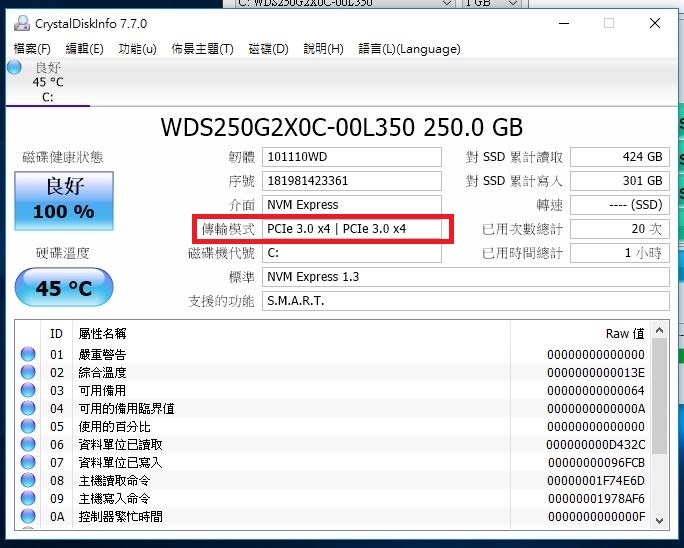The height and width of the screenshot is (548, 684).
Task: Click status orb for attribute 03 可用備用
Action: click(x=28, y=390)
